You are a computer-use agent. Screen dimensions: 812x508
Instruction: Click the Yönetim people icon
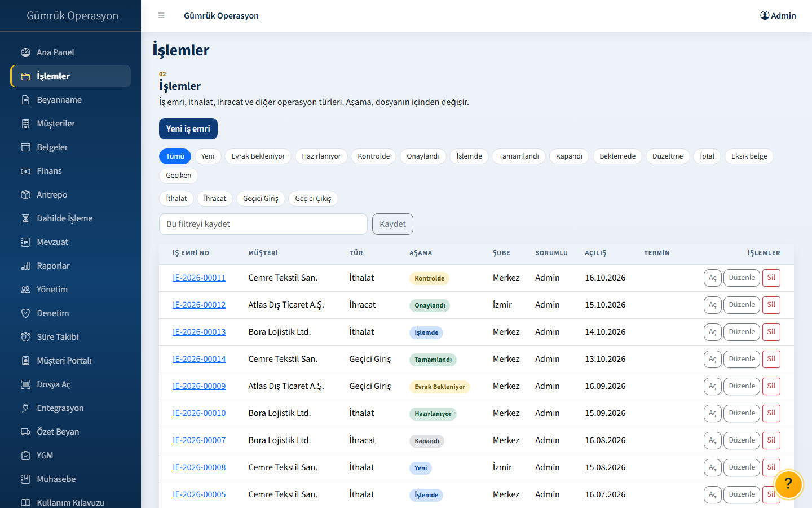coord(25,290)
